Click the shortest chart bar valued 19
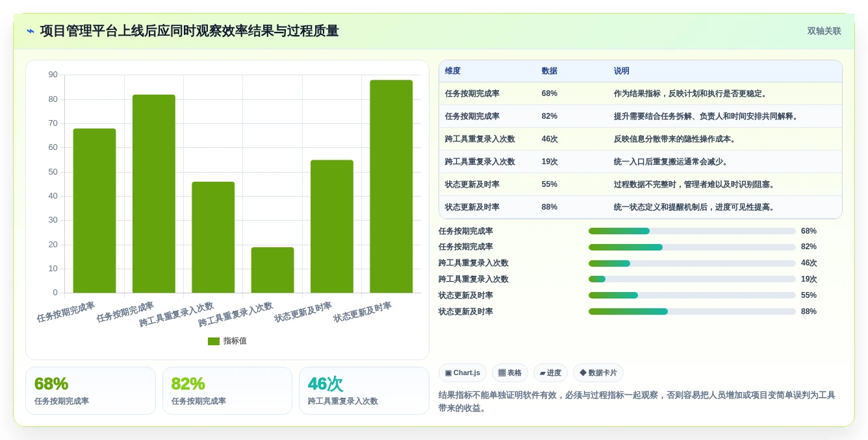868x440 pixels. tap(273, 270)
